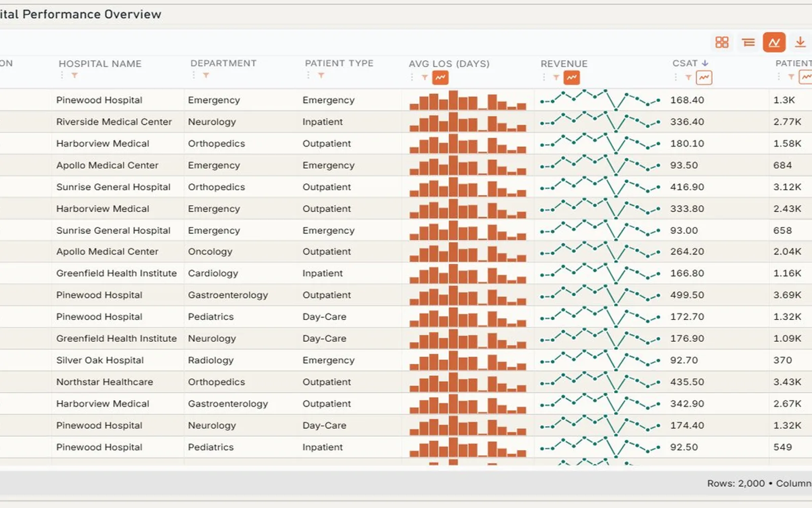
Task: Open Hospital Name column menu dots
Action: click(62, 75)
